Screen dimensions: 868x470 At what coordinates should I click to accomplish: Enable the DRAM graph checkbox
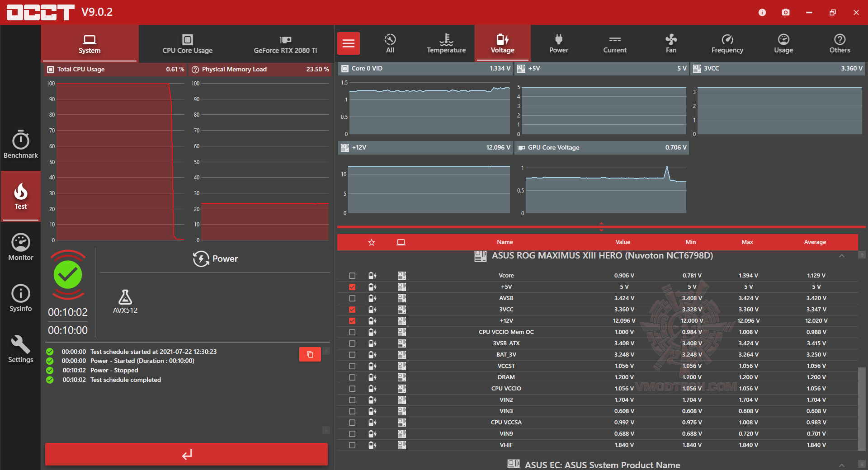(352, 377)
